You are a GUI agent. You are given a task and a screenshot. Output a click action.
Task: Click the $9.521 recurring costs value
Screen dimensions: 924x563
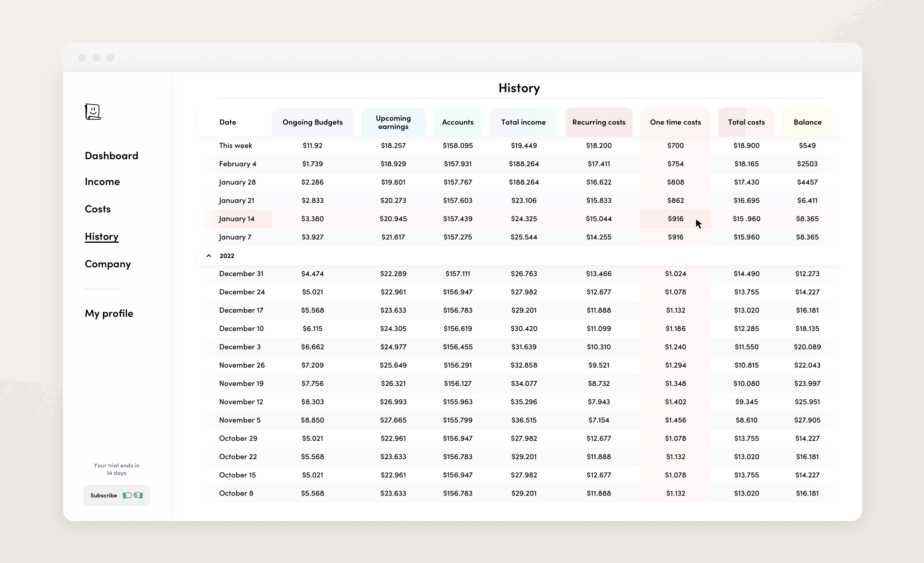(x=598, y=365)
